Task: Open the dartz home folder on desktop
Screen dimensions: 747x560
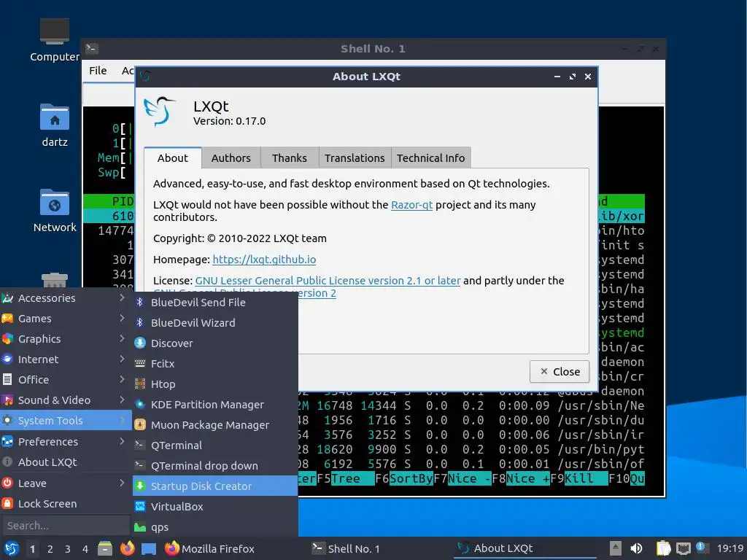Action: coord(54,117)
